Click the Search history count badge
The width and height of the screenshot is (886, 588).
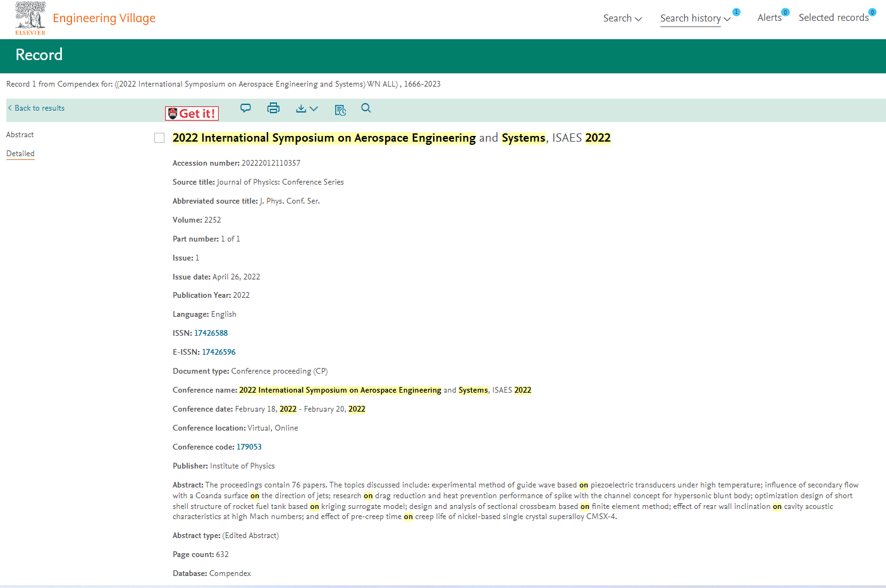[736, 12]
